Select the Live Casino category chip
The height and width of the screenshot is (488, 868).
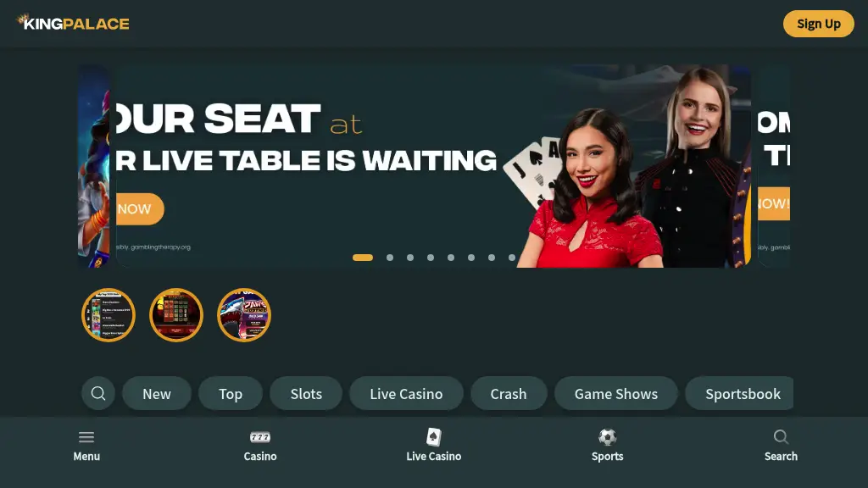[406, 393]
